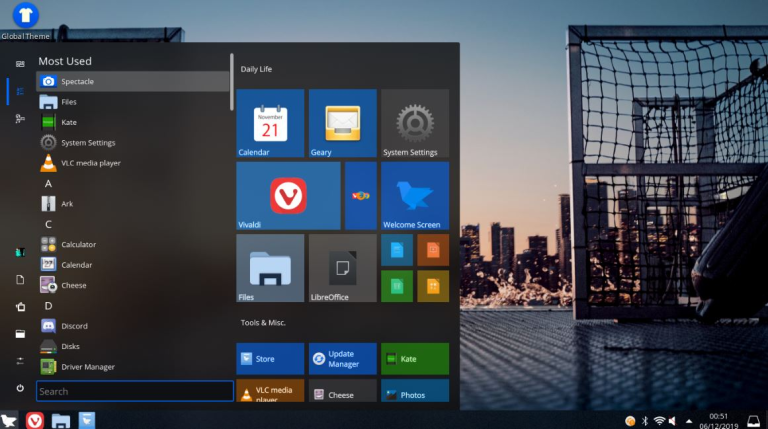The width and height of the screenshot is (768, 429).
Task: Open the Wi-Fi network tray icon
Action: [659, 421]
